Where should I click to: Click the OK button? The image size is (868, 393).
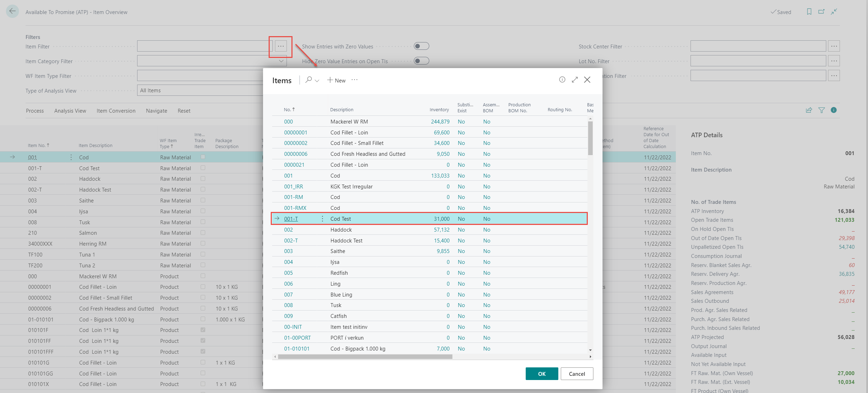[x=541, y=374]
